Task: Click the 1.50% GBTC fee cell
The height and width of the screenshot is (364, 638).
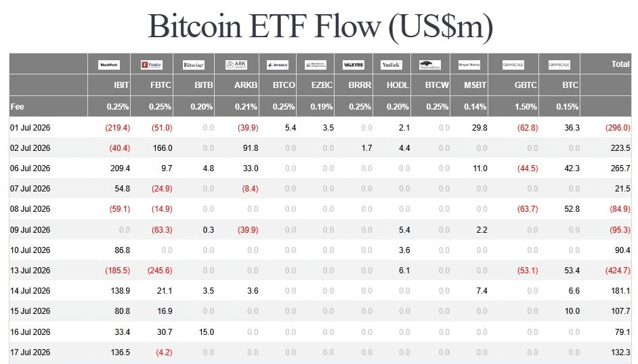Action: pos(526,106)
